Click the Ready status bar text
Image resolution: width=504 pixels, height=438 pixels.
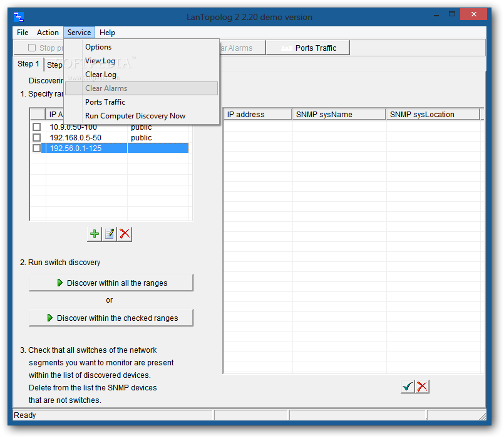point(25,415)
